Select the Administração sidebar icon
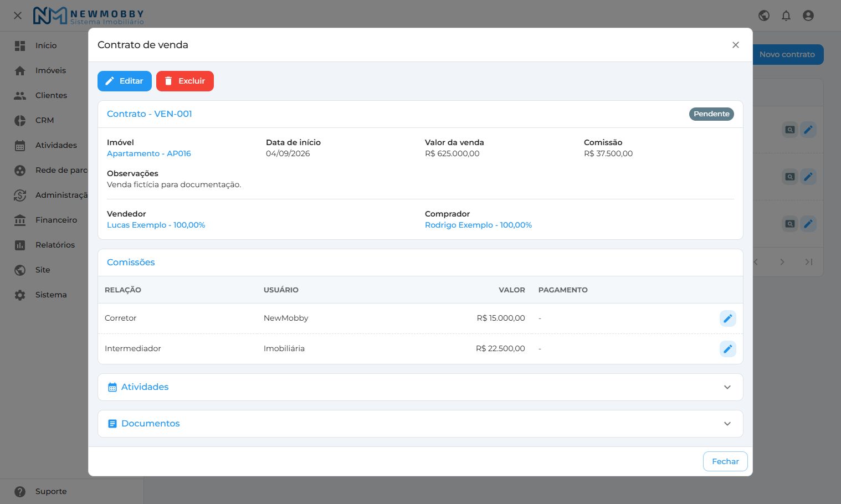Screen dimensions: 841x504 tap(20, 195)
